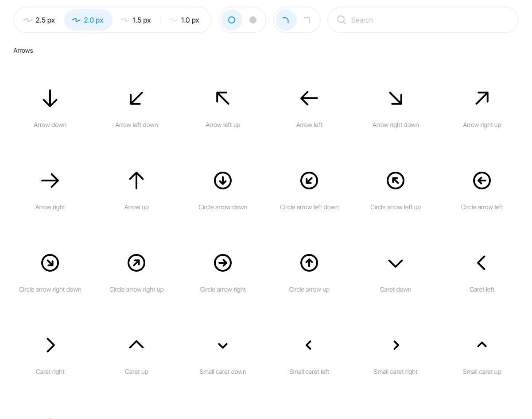Select the Caret down icon
532x419 pixels.
click(396, 263)
